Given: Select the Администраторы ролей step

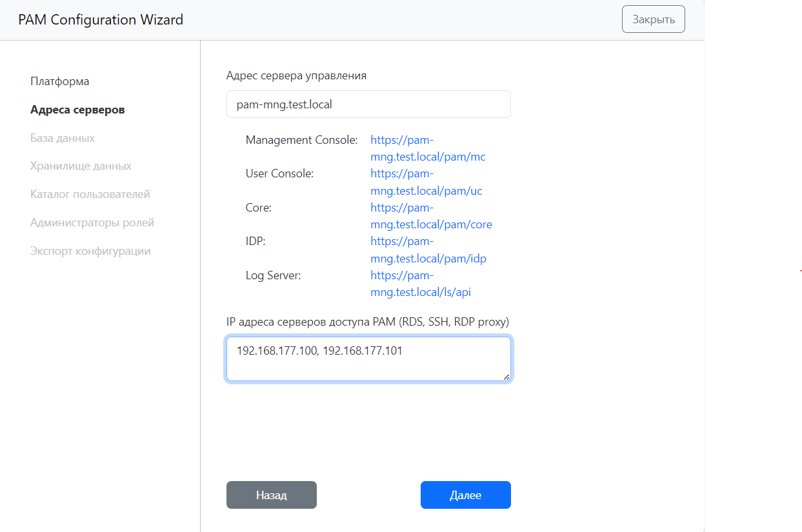Looking at the screenshot, I should 92,222.
